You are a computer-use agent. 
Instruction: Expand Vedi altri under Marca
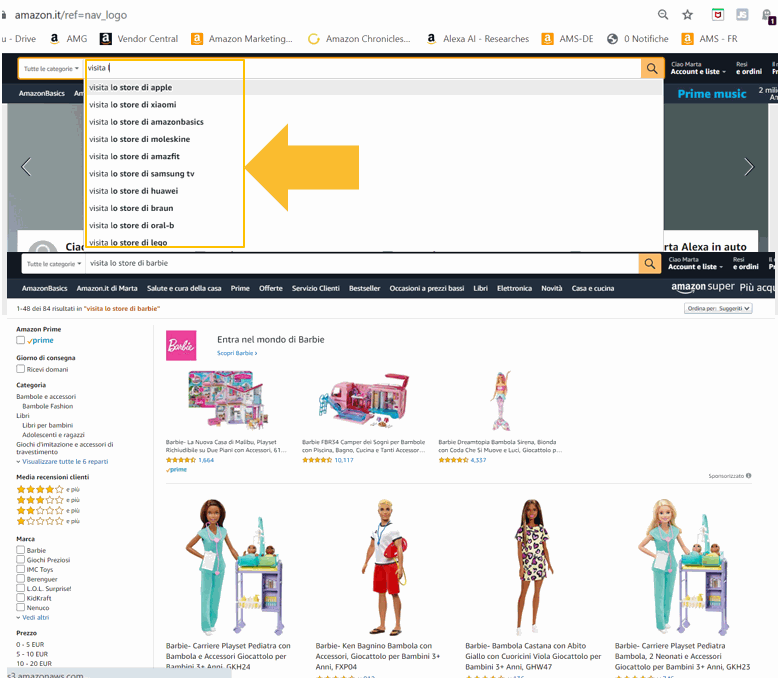coord(34,617)
